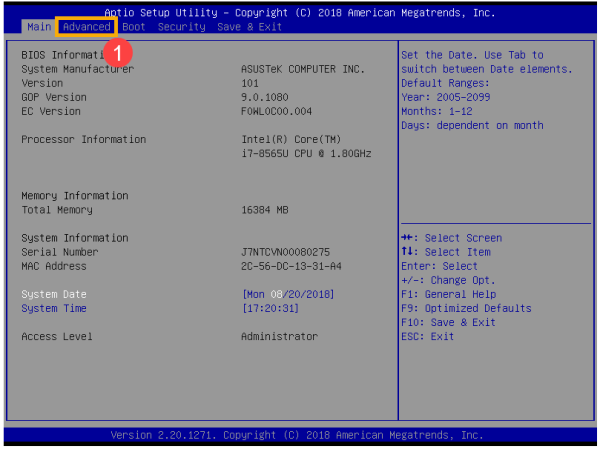Click the Total Memory 16384 MB value
The width and height of the screenshot is (600, 449).
(265, 210)
